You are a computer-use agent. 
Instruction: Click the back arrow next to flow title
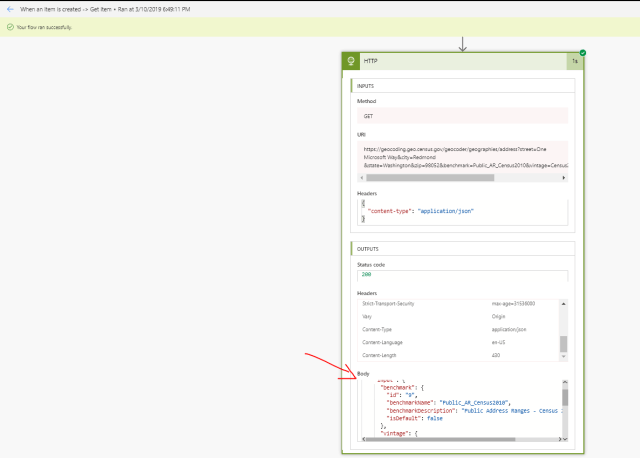pyautogui.click(x=9, y=8)
